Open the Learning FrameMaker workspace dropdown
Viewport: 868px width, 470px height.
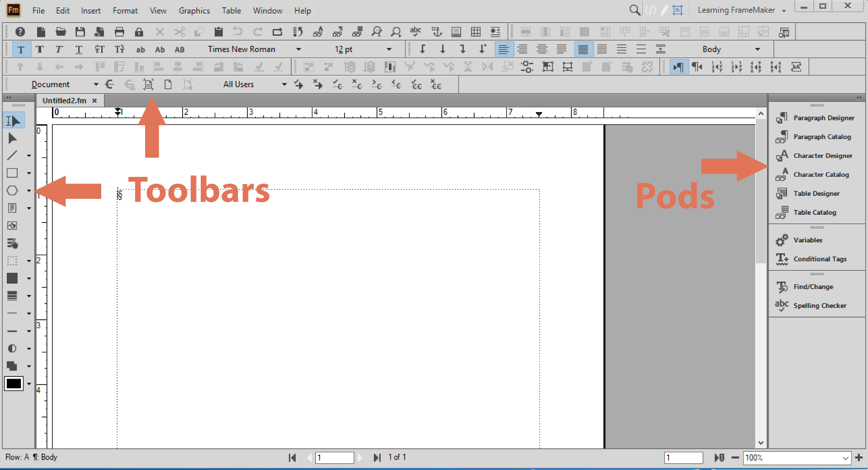[784, 10]
